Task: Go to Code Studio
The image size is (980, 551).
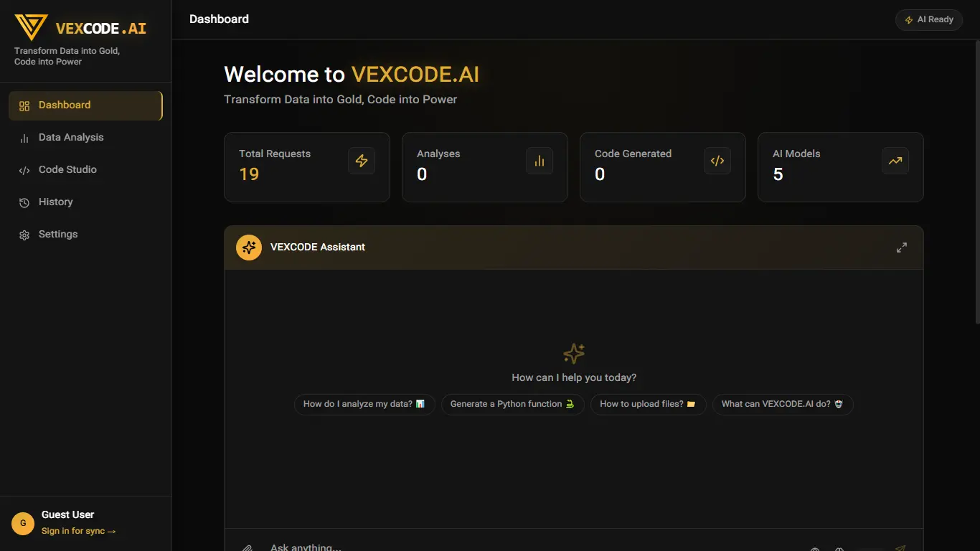Action: [x=85, y=170]
